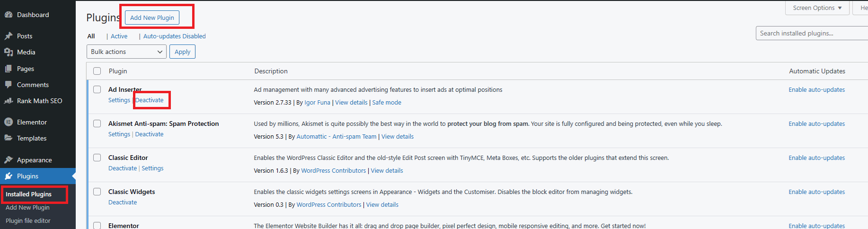Check the Akismet Anti-spam checkbox
The width and height of the screenshot is (868, 229).
(97, 123)
